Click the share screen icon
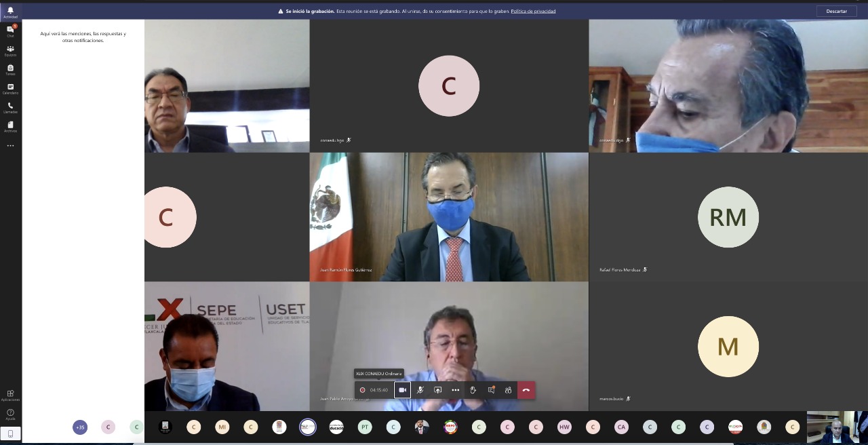868x445 pixels. 437,390
